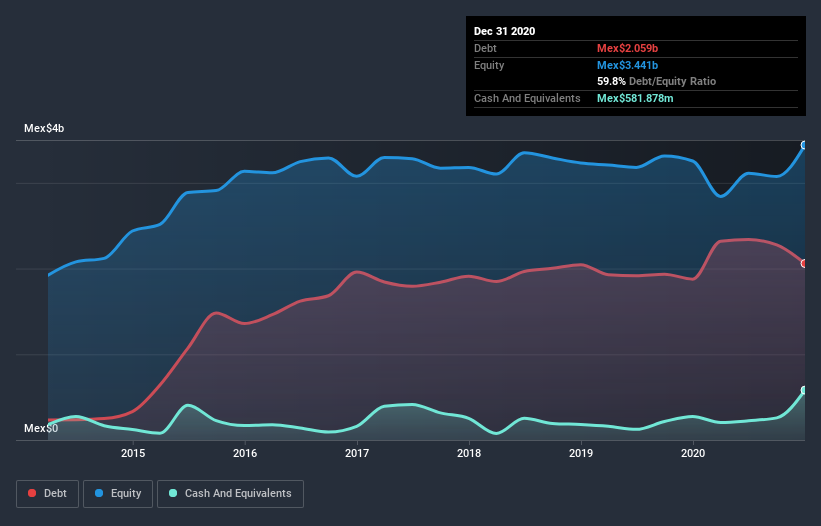Click Cash And Equivalents label in tooltip
Viewport: 821px width, 526px height.
(x=527, y=98)
